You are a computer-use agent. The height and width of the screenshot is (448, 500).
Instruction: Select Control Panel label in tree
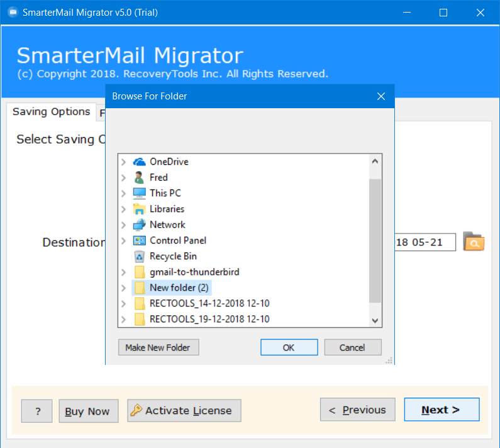click(178, 240)
